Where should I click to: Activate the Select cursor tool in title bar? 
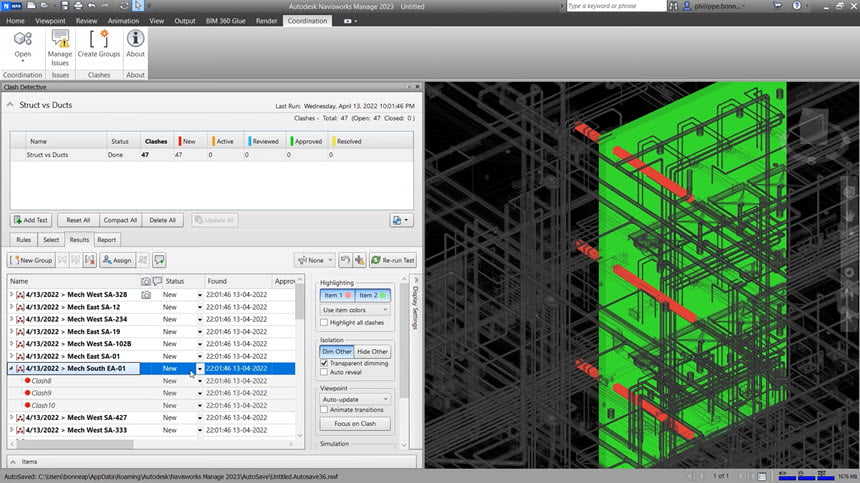(x=138, y=6)
